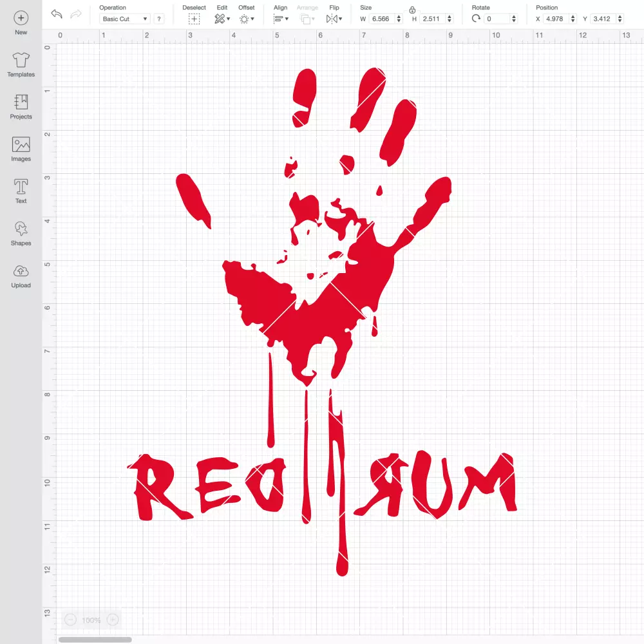Click the rotate angle field
This screenshot has width=644, height=644.
[x=497, y=19]
